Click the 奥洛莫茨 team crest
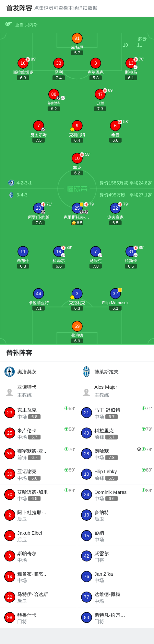Screen dimensions: 154x644 (x=10, y=372)
